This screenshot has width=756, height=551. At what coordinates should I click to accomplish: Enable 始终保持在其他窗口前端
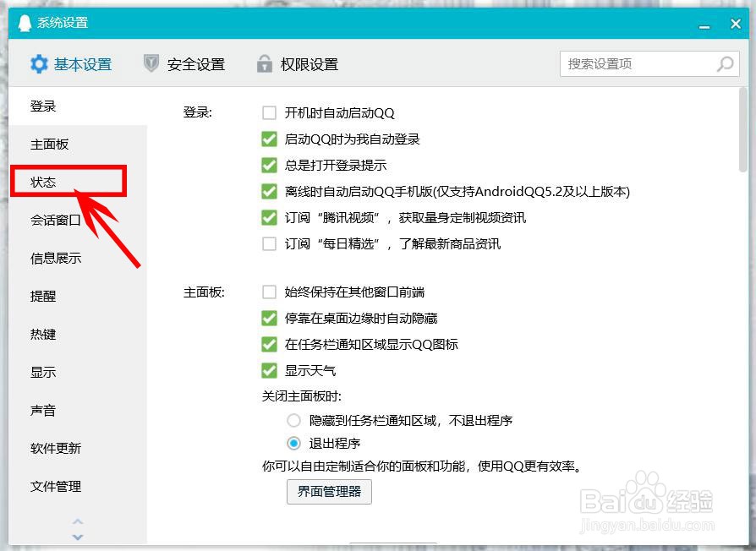point(269,292)
